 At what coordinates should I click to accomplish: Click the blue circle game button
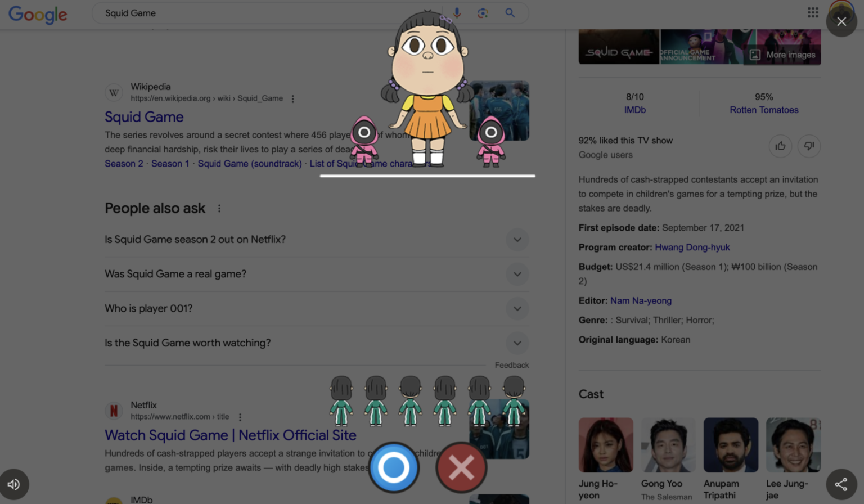[x=394, y=467]
